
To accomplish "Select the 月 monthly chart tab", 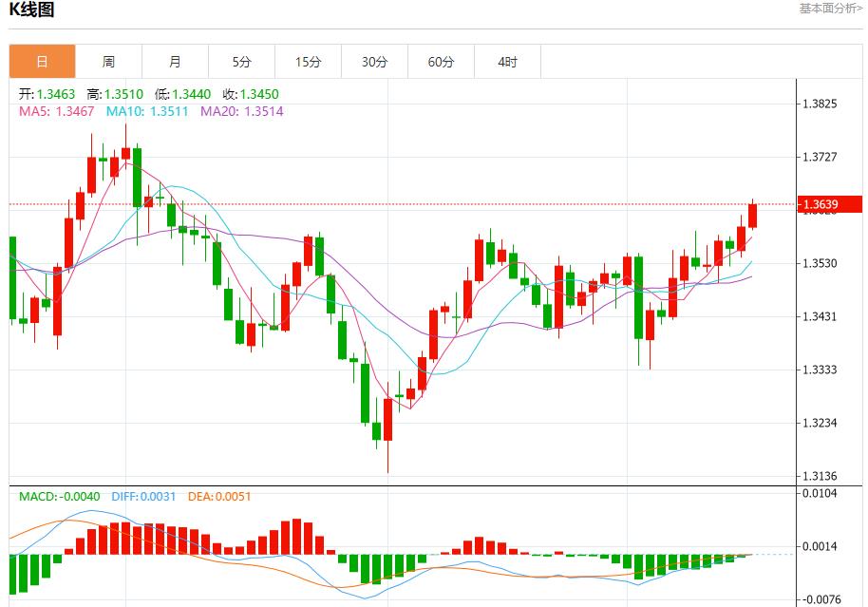I will 175,61.
